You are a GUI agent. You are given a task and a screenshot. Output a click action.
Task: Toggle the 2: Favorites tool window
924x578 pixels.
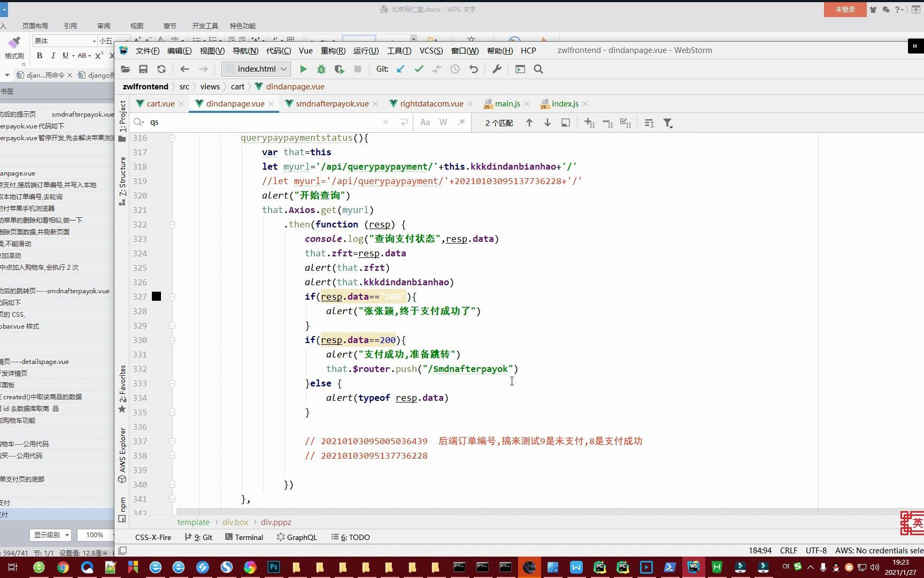click(x=122, y=389)
